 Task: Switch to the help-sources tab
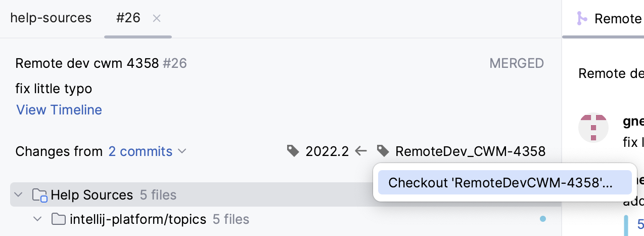pos(51,18)
